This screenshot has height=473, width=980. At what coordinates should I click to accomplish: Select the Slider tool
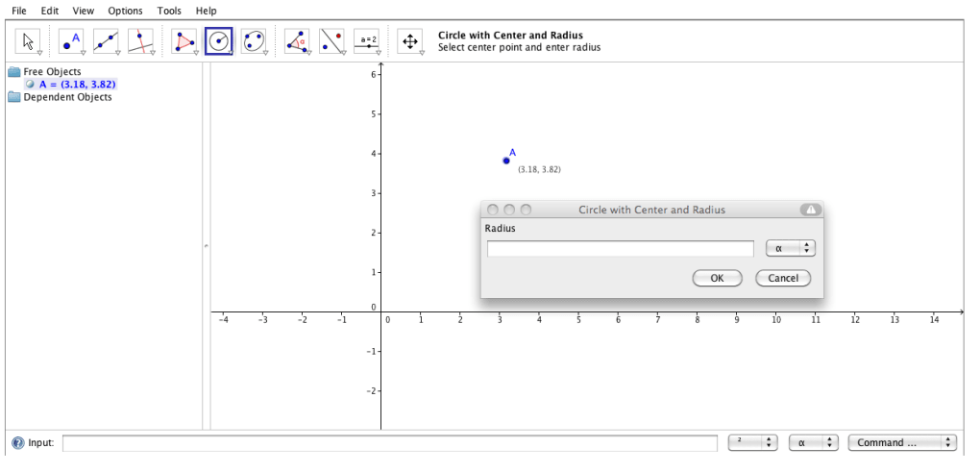pos(368,41)
